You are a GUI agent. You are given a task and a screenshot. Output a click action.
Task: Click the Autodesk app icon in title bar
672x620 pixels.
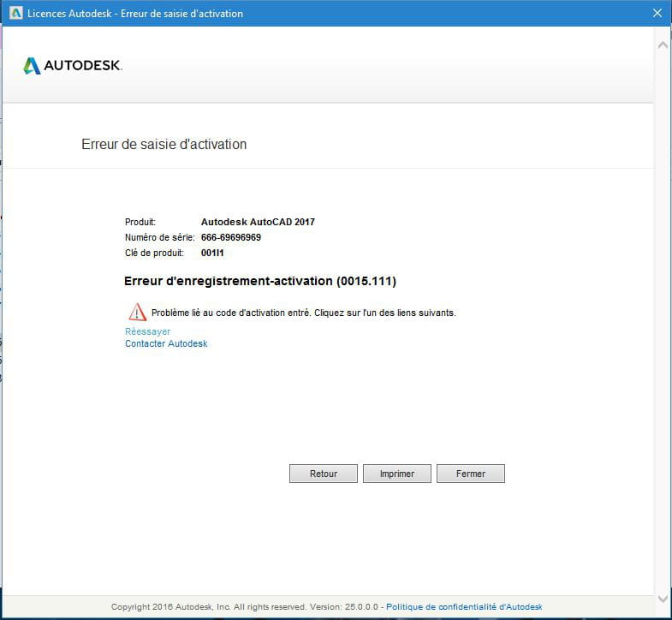16,14
